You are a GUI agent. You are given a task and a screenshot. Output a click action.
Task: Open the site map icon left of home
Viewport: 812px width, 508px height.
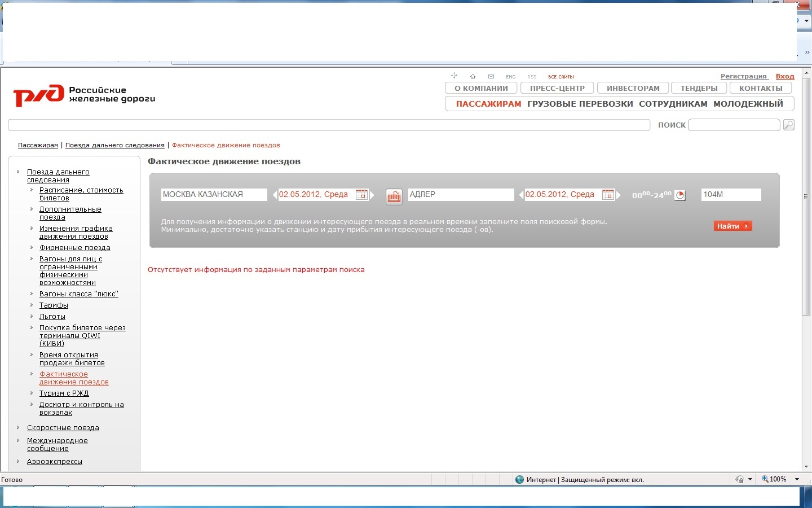[x=454, y=76]
